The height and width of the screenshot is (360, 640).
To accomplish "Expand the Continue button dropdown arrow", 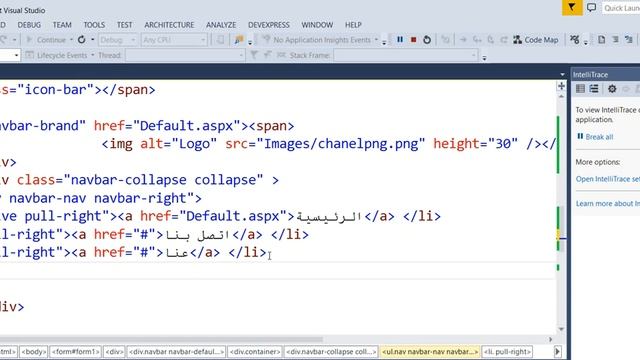I will (x=71, y=40).
